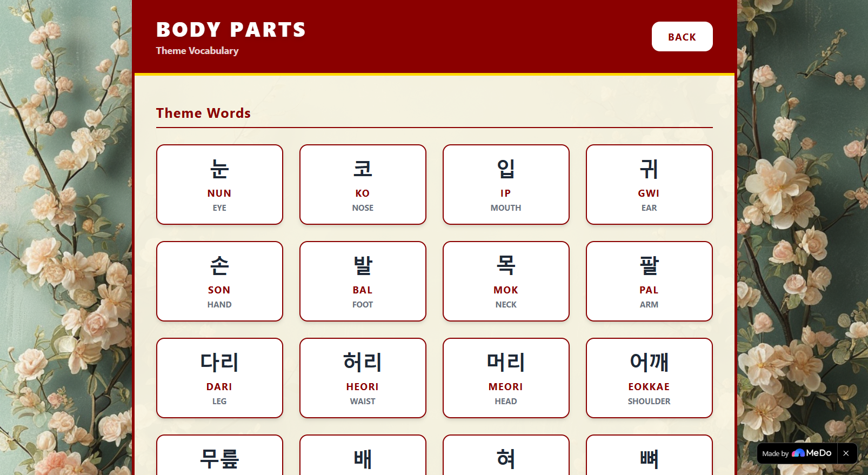
Task: Click the Theme Vocabulary subtitle
Action: [x=197, y=51]
